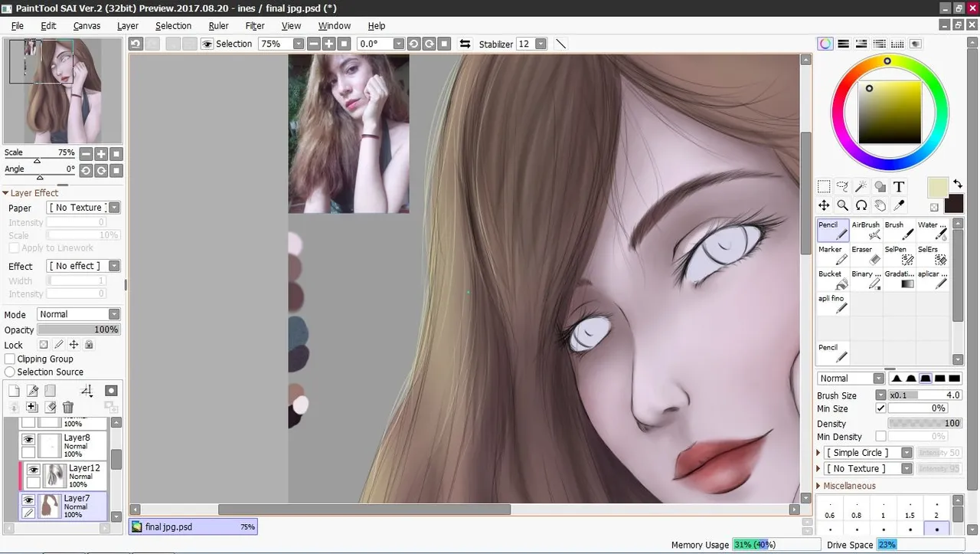Enable the Clipping Group checkbox
The width and height of the screenshot is (980, 554).
pos(10,359)
